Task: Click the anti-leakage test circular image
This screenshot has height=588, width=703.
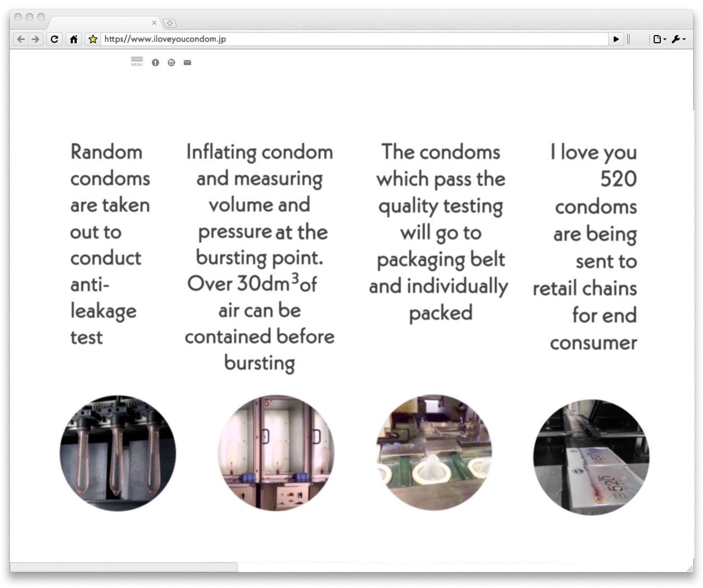Action: tap(118, 453)
